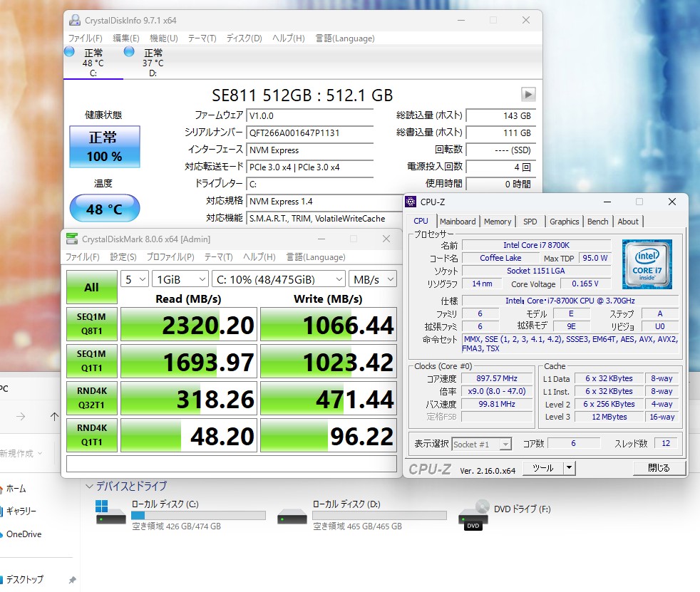Select the D: drive status indicator at 37 °C

pyautogui.click(x=153, y=63)
